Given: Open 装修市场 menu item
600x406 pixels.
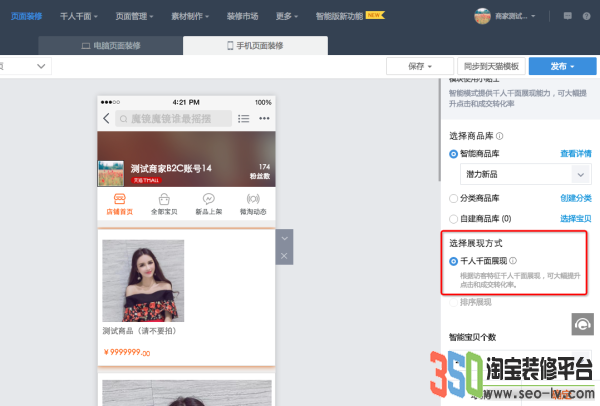Looking at the screenshot, I should pyautogui.click(x=242, y=16).
